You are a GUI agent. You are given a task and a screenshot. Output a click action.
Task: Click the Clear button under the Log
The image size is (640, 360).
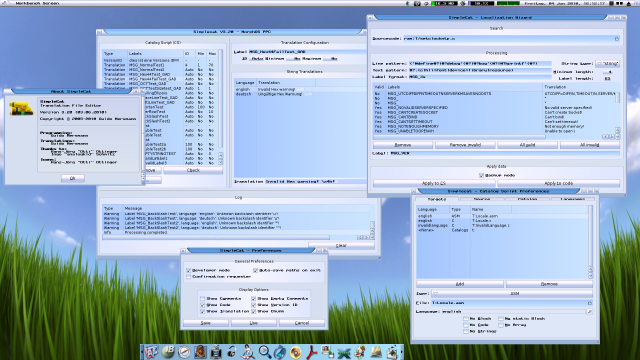coord(341,245)
